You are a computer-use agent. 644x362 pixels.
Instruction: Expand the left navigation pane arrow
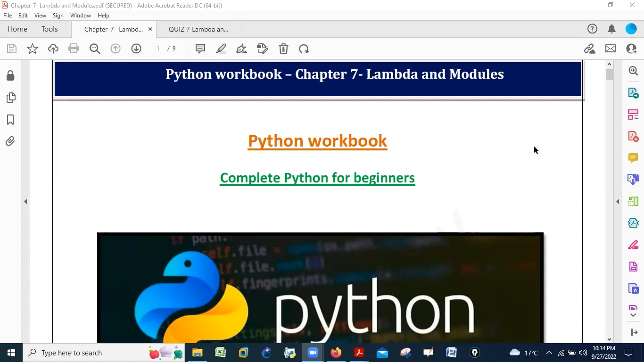point(25,201)
